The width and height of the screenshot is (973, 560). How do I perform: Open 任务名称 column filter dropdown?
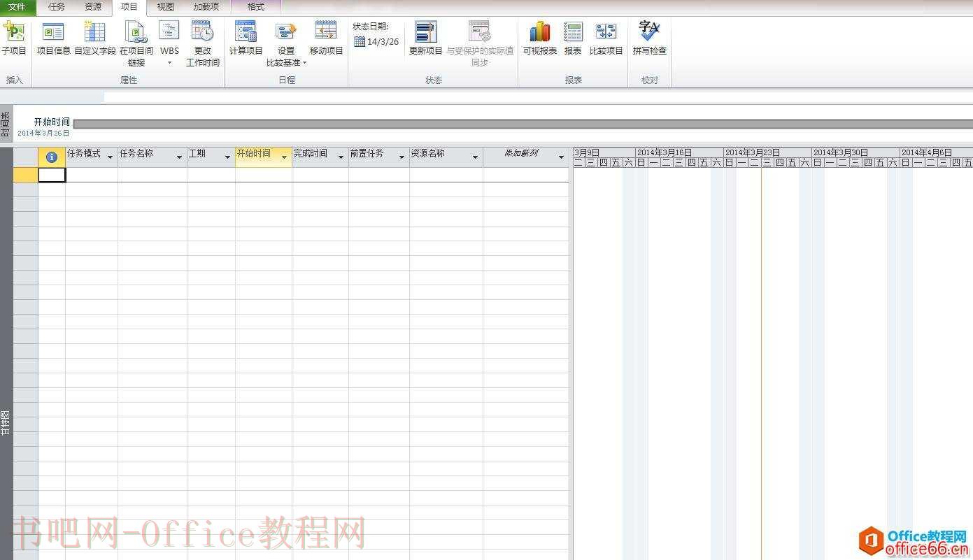tap(180, 157)
